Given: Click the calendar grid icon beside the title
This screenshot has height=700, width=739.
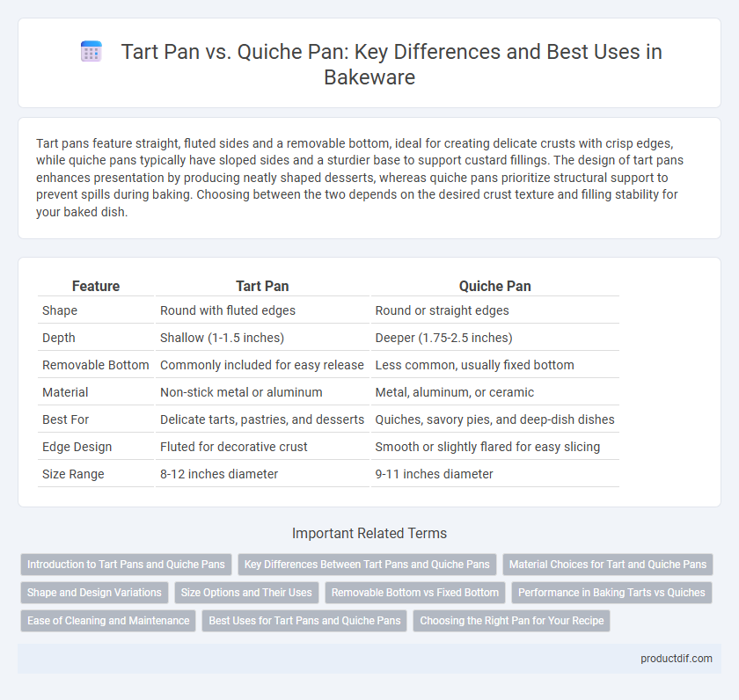Looking at the screenshot, I should coord(91,51).
